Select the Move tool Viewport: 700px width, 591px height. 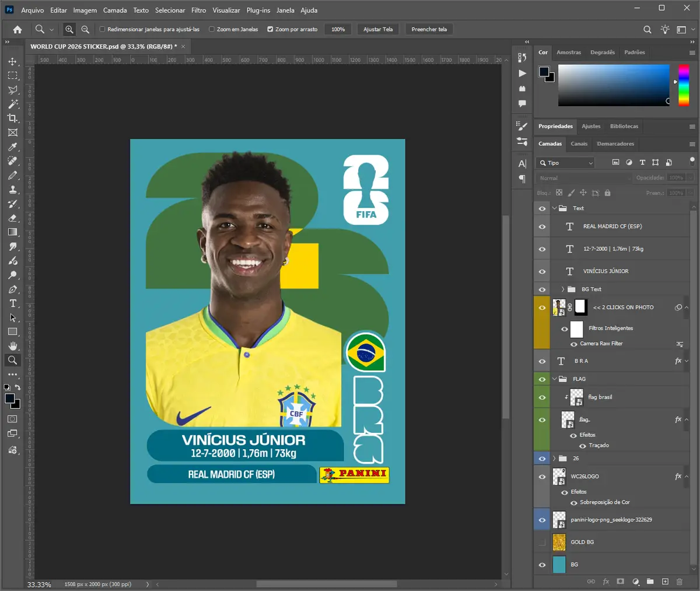[12, 61]
